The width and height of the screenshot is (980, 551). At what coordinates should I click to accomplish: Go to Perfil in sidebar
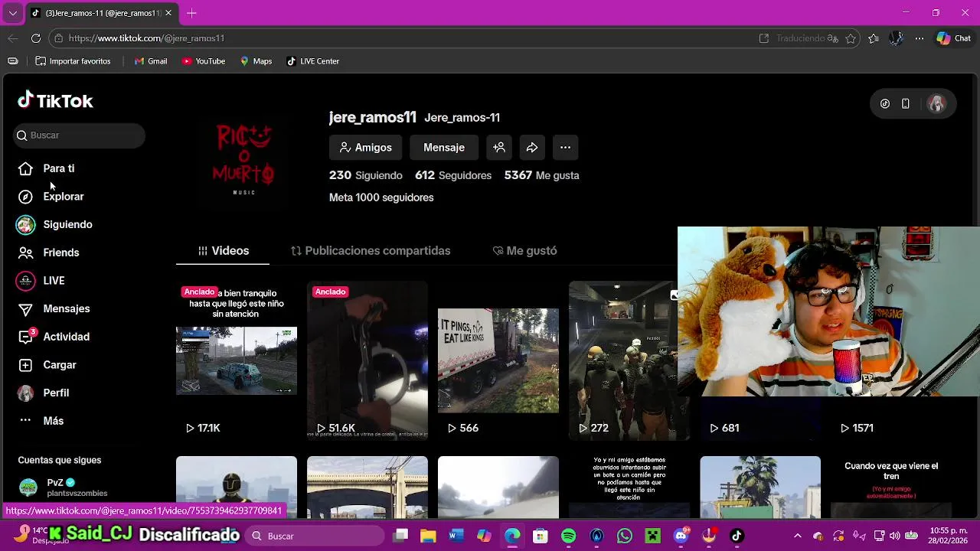pyautogui.click(x=44, y=393)
